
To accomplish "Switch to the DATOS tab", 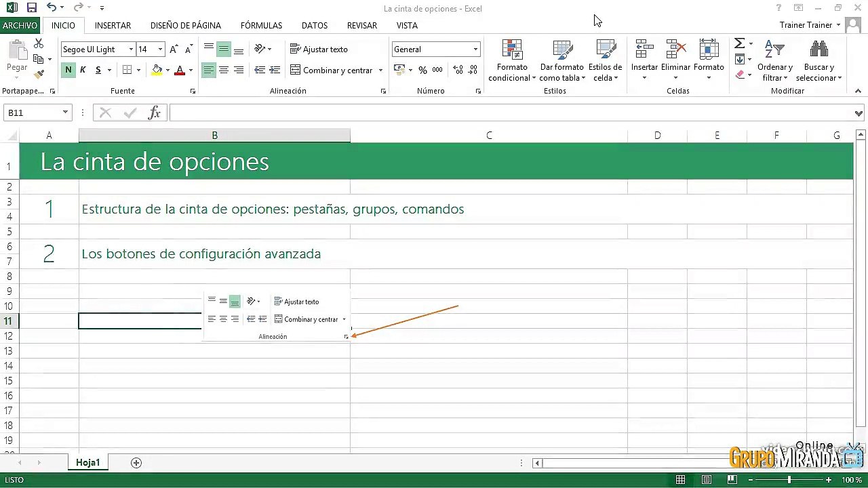I will [x=315, y=25].
